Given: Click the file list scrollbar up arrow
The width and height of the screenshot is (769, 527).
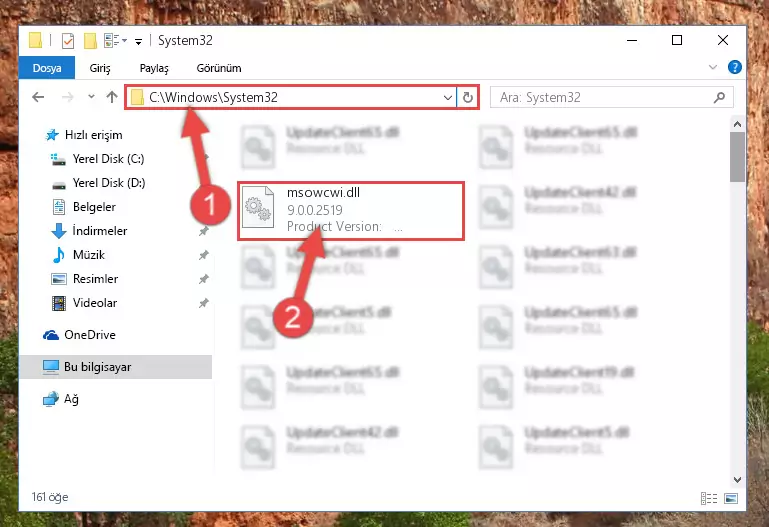Looking at the screenshot, I should point(737,125).
